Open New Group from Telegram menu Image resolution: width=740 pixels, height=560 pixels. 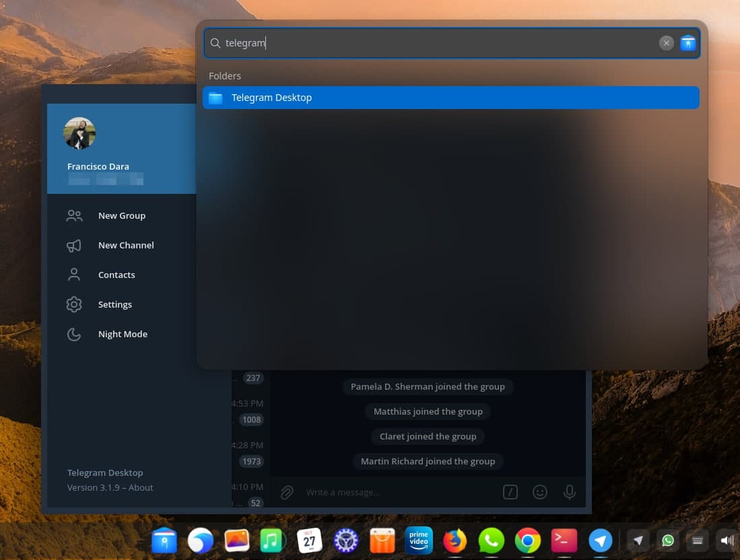[x=121, y=215]
